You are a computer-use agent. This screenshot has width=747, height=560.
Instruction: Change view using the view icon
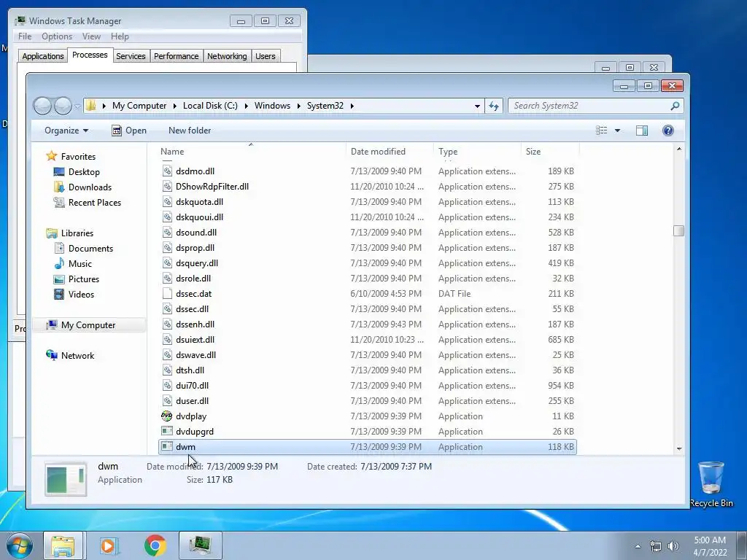(602, 131)
